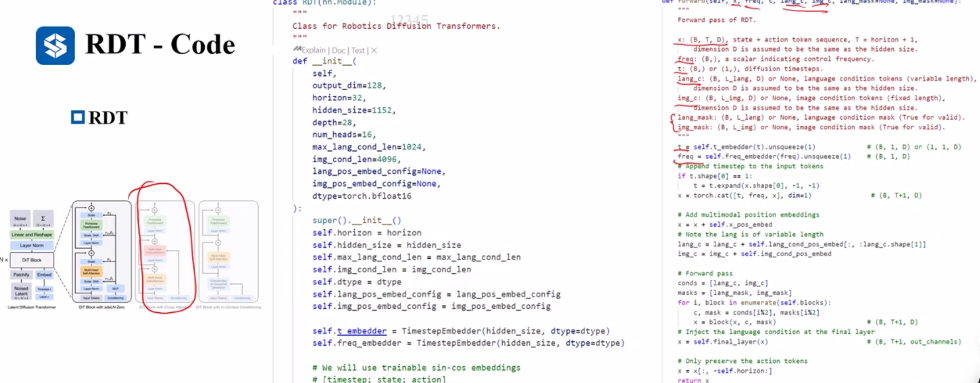
Task: Dismiss the code lens with its X
Action: pos(374,50)
